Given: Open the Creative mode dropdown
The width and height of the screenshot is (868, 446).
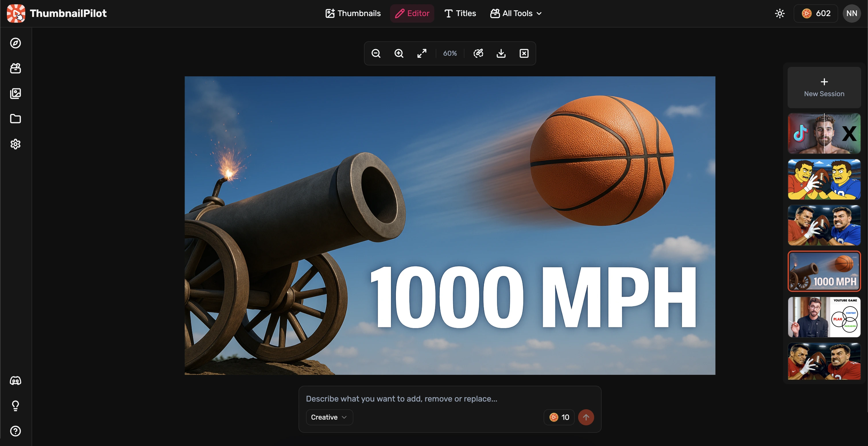Looking at the screenshot, I should (x=329, y=417).
